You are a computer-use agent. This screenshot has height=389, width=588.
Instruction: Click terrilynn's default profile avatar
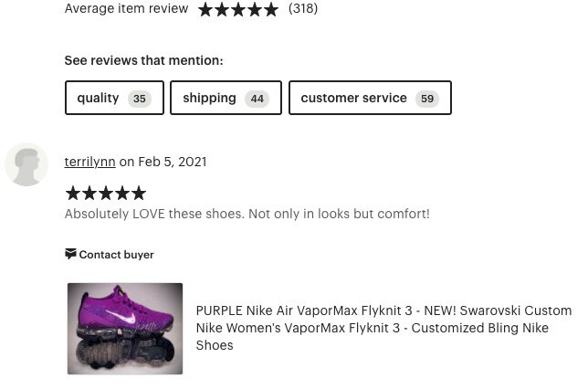(26, 164)
